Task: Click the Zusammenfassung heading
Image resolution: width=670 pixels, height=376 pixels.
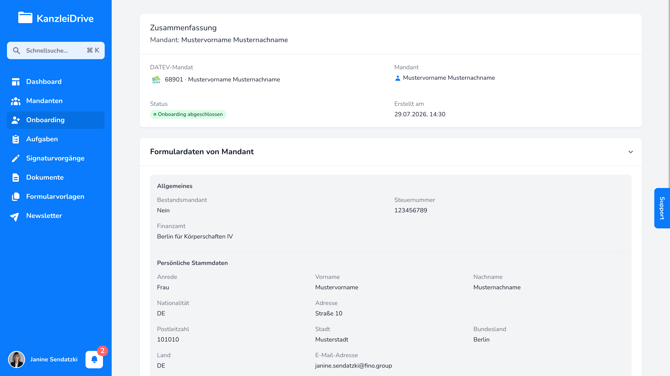Action: [183, 28]
